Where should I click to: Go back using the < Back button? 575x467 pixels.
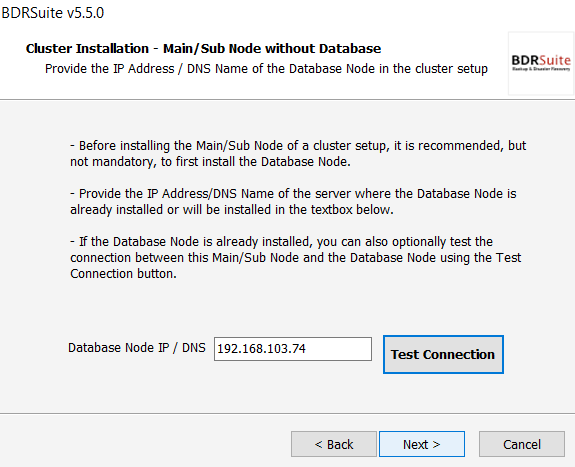coord(334,444)
